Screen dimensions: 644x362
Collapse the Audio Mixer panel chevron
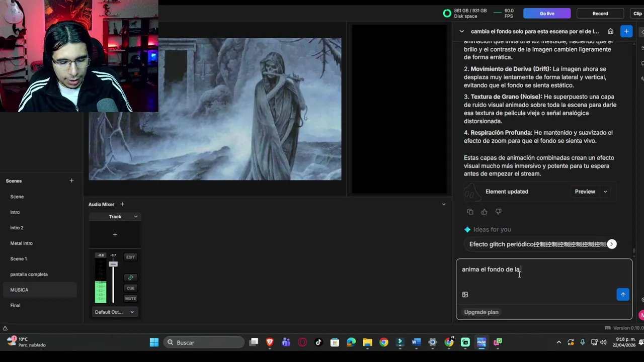pyautogui.click(x=444, y=204)
